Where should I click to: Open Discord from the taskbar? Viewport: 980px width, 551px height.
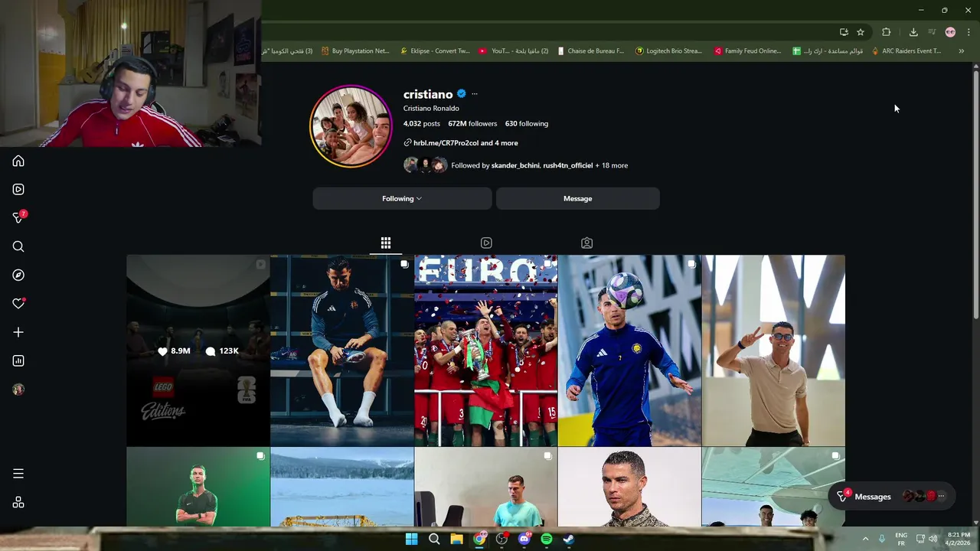[x=524, y=539]
